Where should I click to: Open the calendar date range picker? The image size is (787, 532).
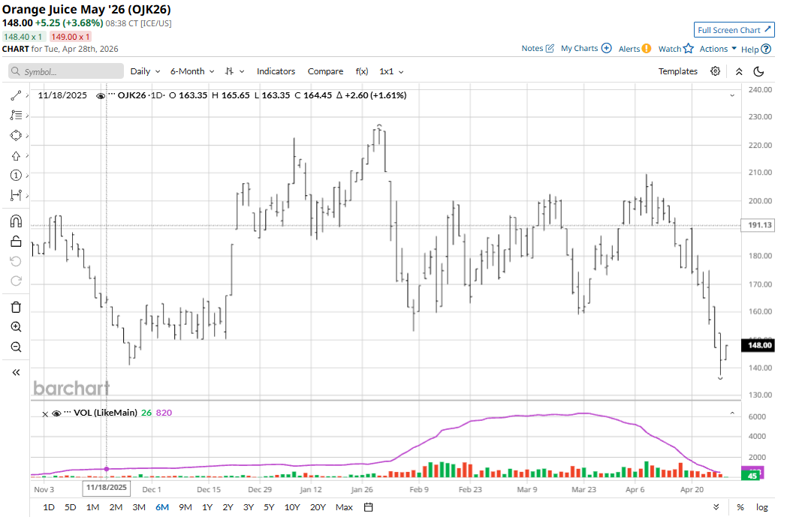point(369,507)
